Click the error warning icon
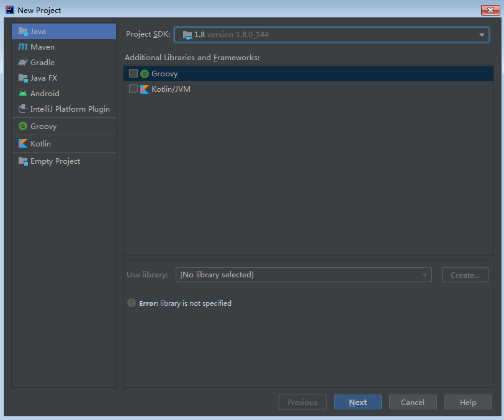The width and height of the screenshot is (504, 420). click(132, 303)
